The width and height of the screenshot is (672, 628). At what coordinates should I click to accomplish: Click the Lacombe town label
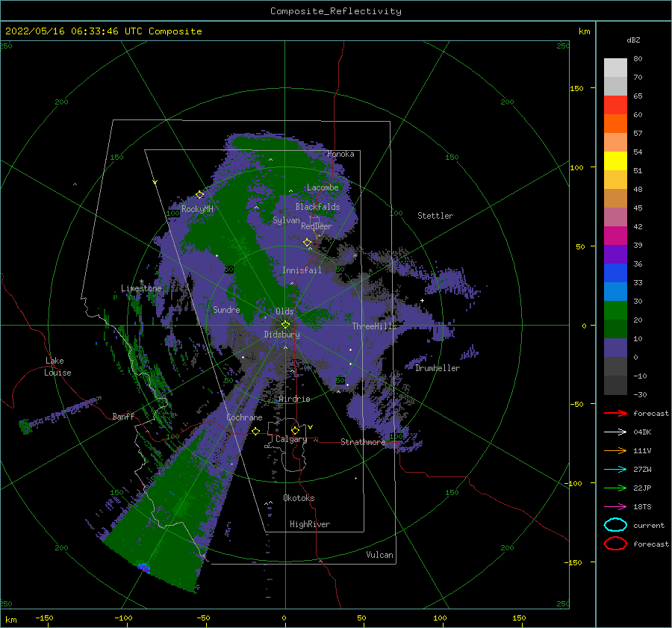pyautogui.click(x=323, y=187)
